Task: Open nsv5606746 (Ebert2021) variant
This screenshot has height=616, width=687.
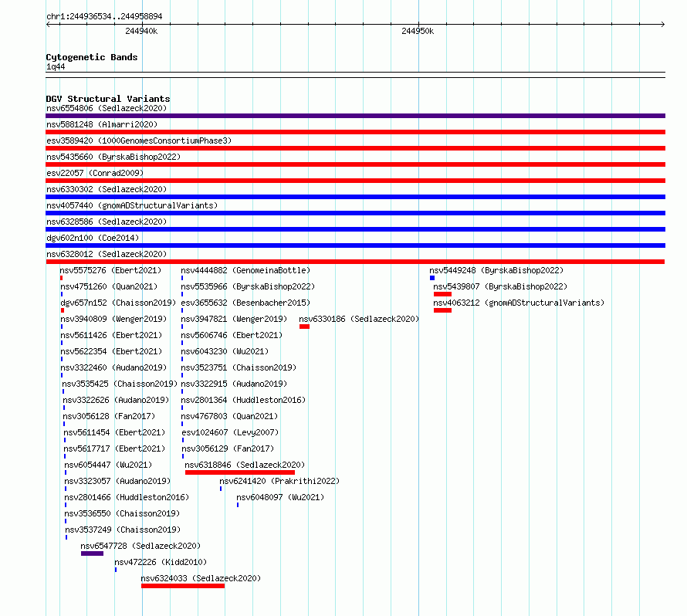Action: pyautogui.click(x=232, y=335)
